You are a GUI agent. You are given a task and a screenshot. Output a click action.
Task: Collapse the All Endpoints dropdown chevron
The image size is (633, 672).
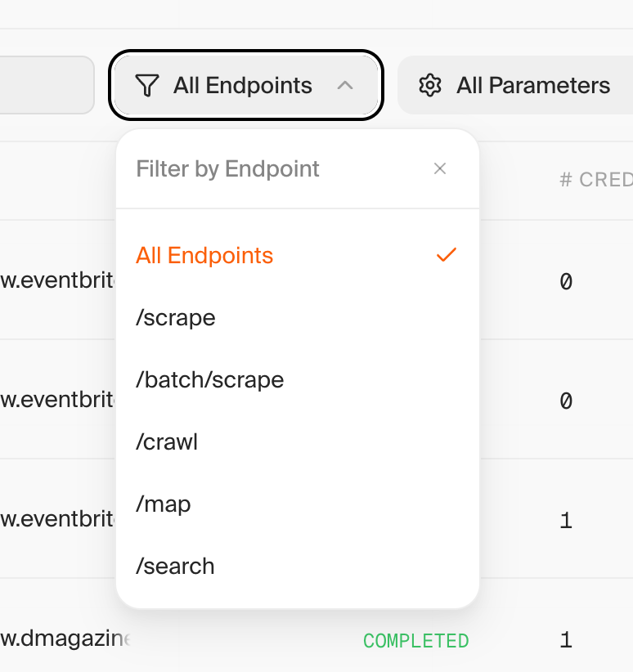[345, 85]
